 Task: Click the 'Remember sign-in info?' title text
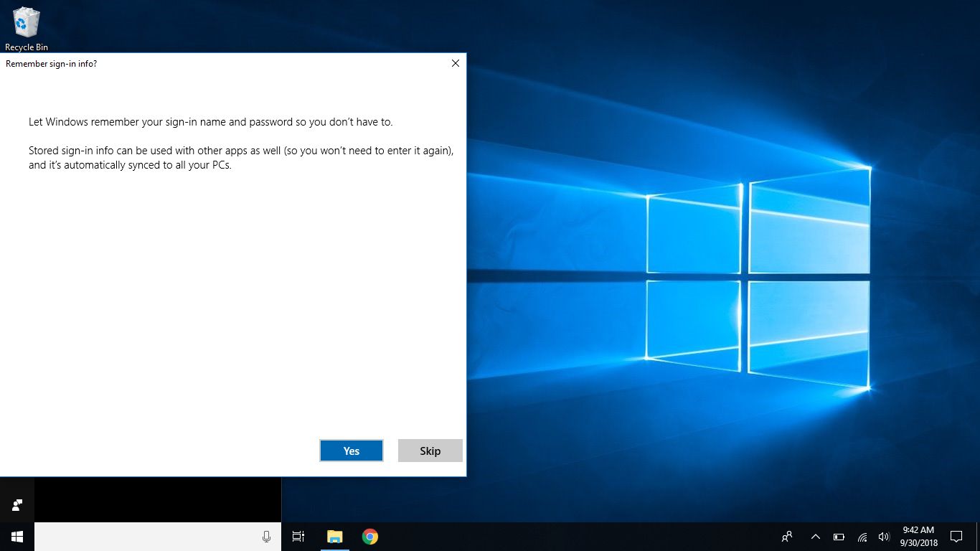click(52, 64)
